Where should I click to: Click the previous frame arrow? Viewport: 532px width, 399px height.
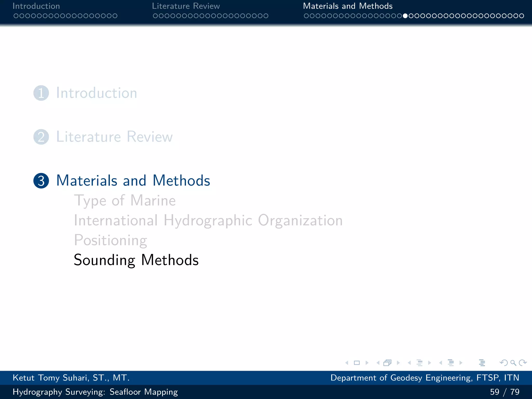tap(378, 363)
